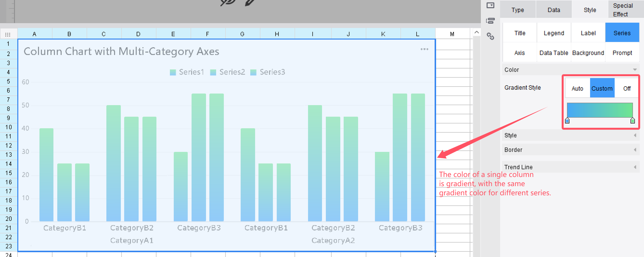Image resolution: width=644 pixels, height=257 pixels.
Task: Expand the Trend Line section
Action: click(x=635, y=167)
